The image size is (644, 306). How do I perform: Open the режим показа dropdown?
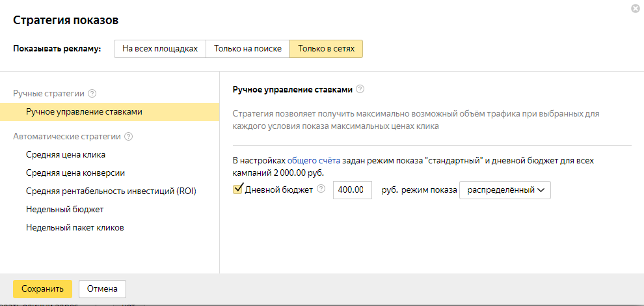[x=505, y=190]
